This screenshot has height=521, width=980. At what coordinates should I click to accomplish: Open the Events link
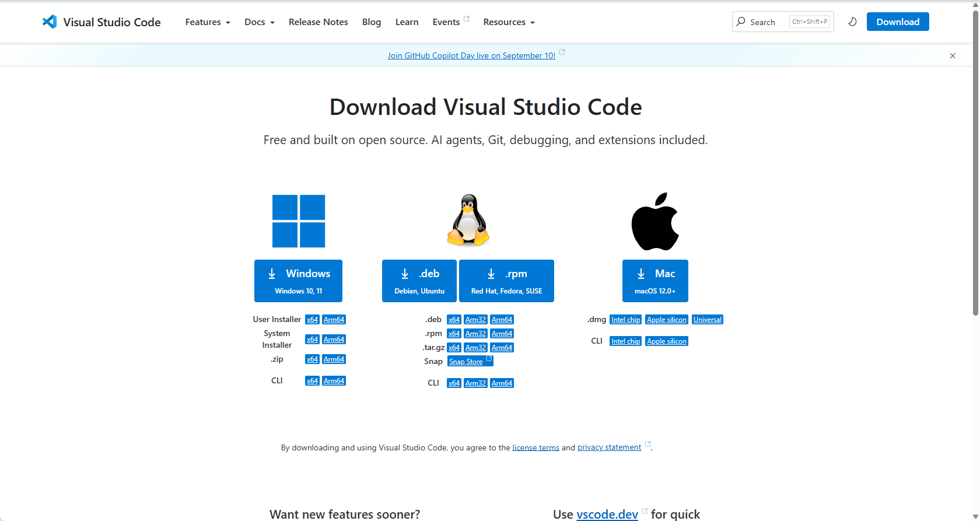[x=450, y=22]
